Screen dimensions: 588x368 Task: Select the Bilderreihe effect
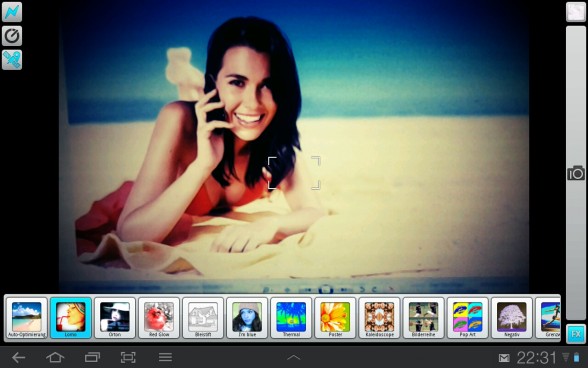click(x=423, y=318)
